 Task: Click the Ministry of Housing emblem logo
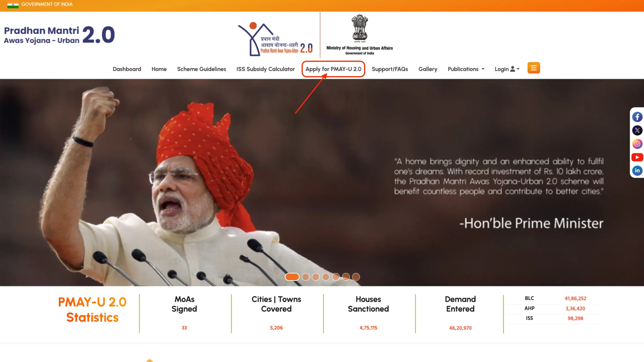pos(359,34)
